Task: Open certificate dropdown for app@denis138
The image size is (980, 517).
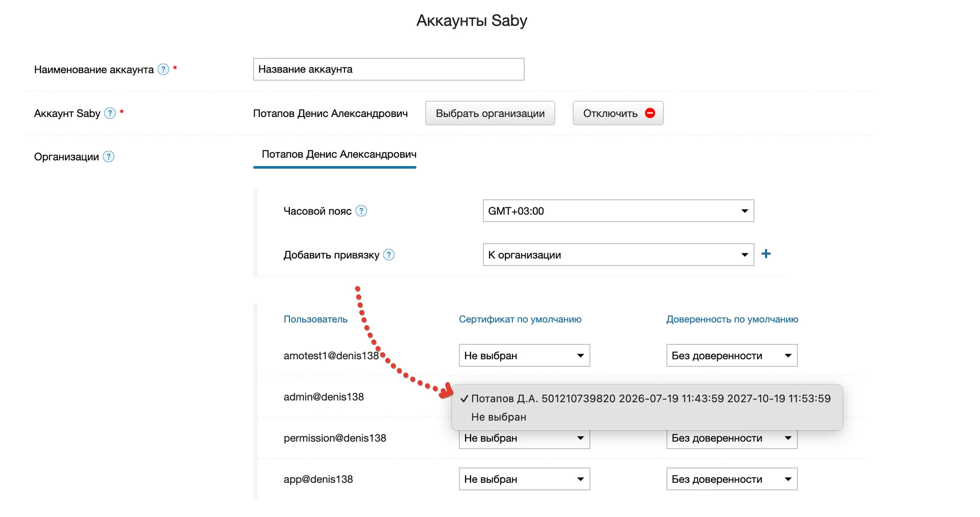Action: pyautogui.click(x=524, y=479)
